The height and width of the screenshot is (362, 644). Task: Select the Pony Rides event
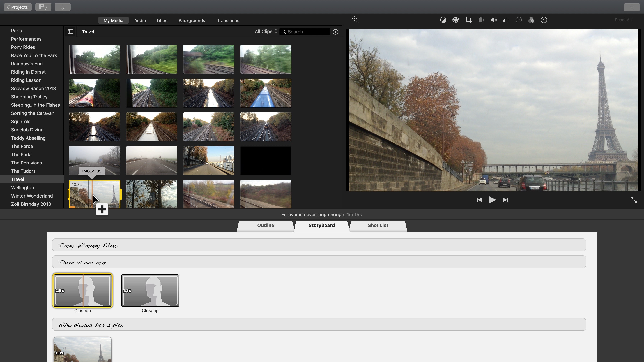[23, 47]
